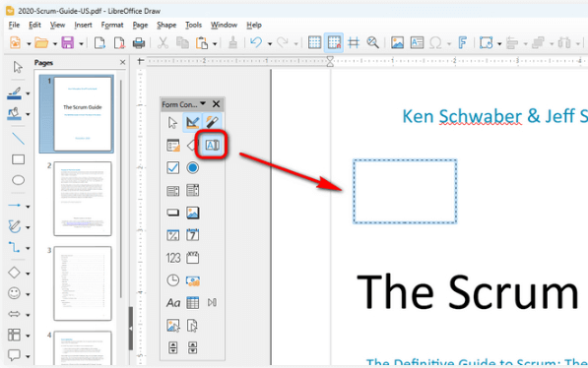The height and width of the screenshot is (368, 588).
Task: Insert a Currency Field control
Action: (193, 280)
